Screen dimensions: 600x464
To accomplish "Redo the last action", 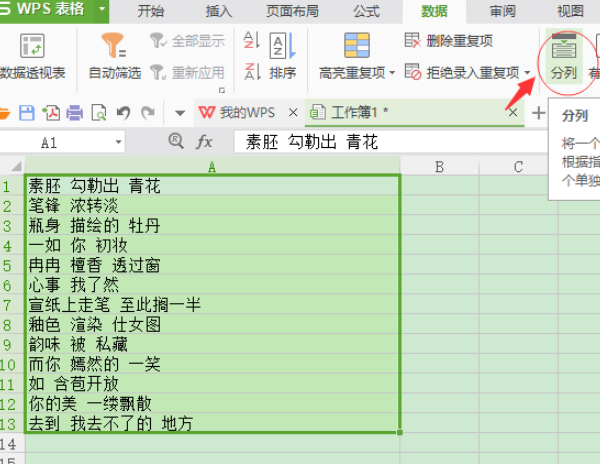I will pos(148,113).
